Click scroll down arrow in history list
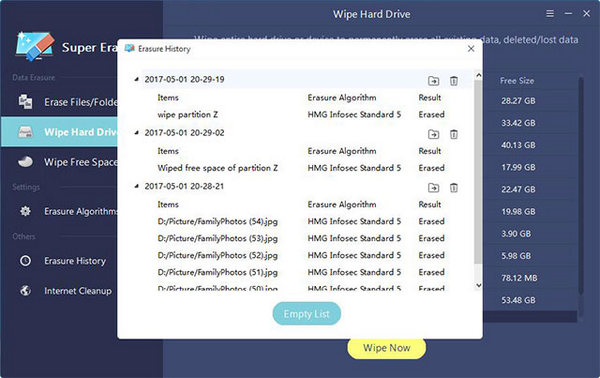Image resolution: width=600 pixels, height=378 pixels. coord(478,285)
